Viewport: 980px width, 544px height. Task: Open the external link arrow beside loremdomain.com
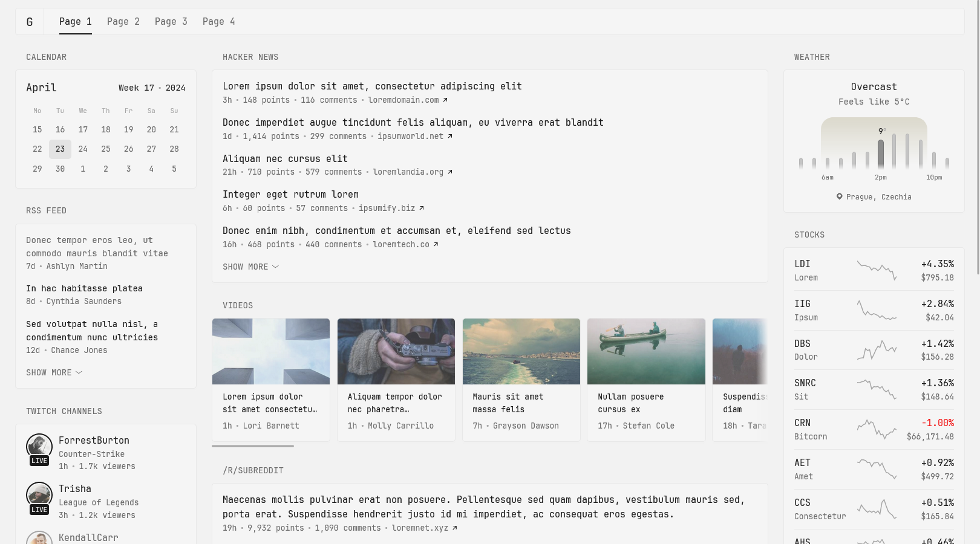(444, 100)
